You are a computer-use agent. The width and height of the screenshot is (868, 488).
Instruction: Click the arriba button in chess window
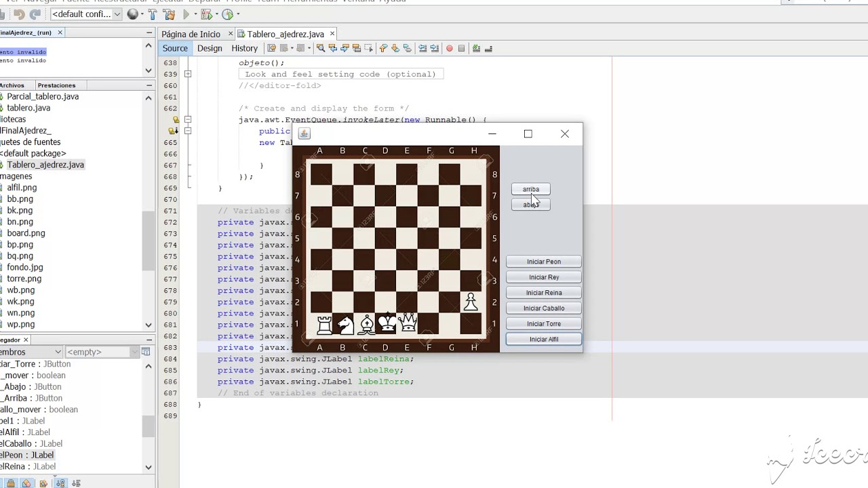tap(530, 189)
